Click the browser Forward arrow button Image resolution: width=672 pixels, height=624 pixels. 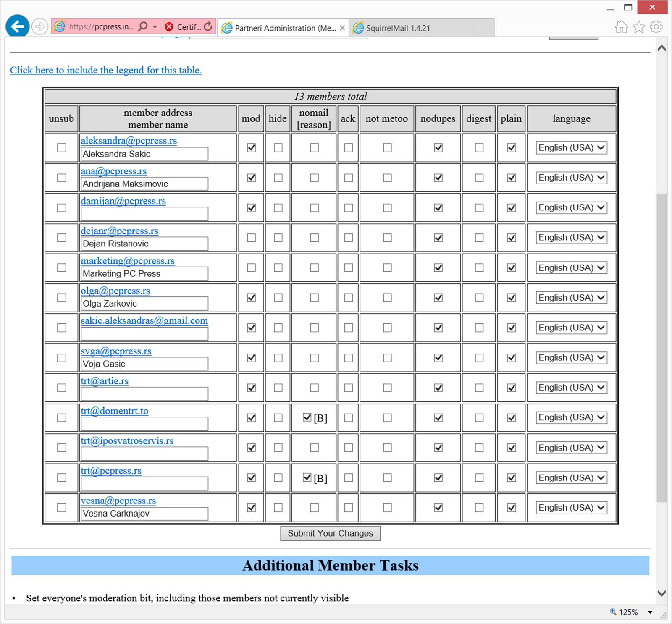[x=39, y=27]
